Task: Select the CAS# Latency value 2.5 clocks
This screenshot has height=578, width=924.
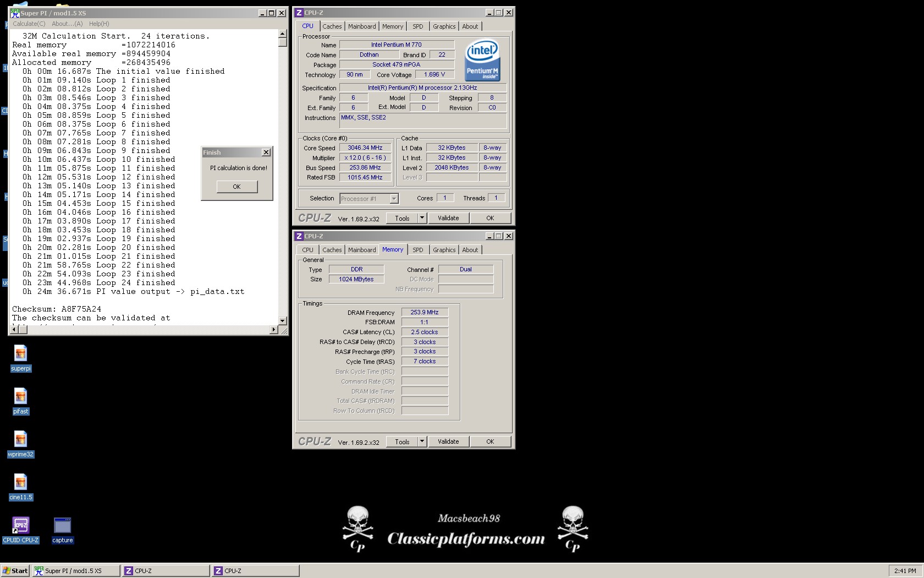Action: coord(425,332)
